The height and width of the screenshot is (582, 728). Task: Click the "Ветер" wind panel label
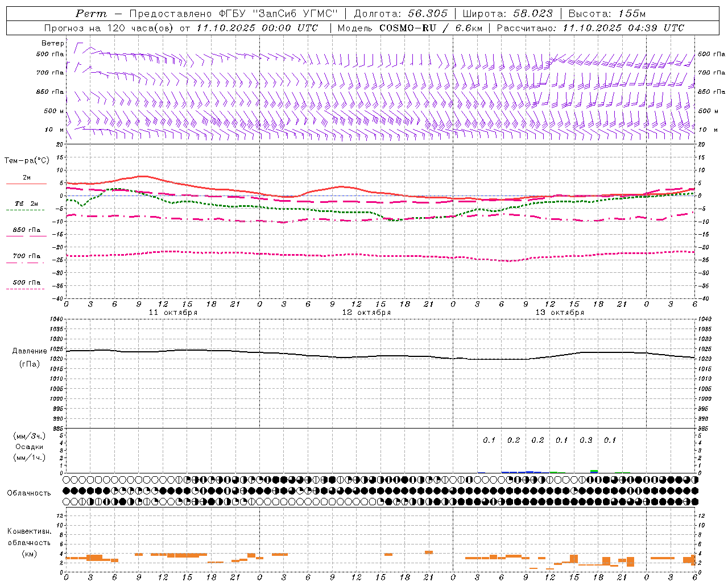point(53,43)
